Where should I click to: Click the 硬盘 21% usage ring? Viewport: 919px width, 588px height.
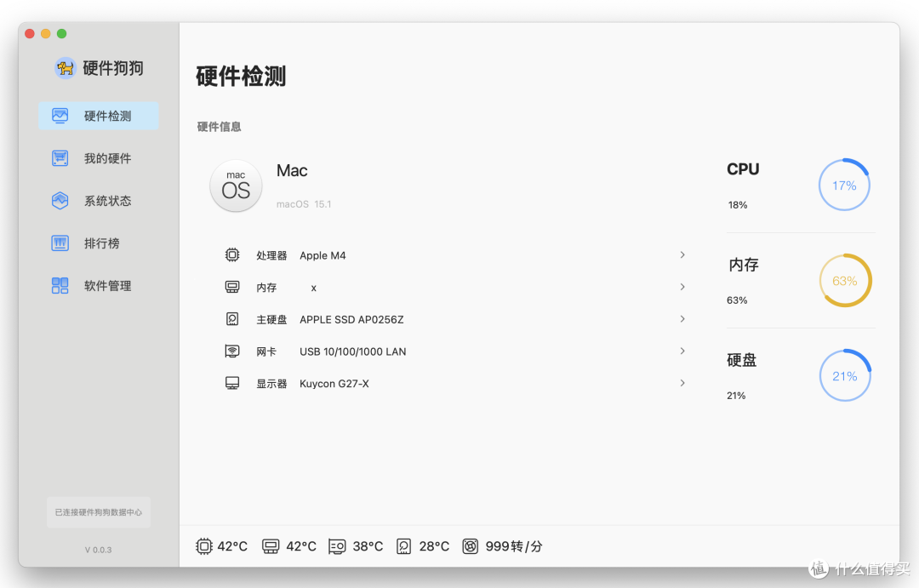(x=845, y=376)
